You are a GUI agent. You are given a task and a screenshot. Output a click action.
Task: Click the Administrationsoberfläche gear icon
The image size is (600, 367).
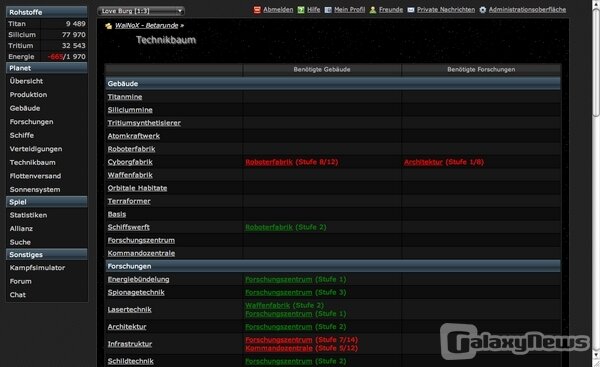(483, 10)
